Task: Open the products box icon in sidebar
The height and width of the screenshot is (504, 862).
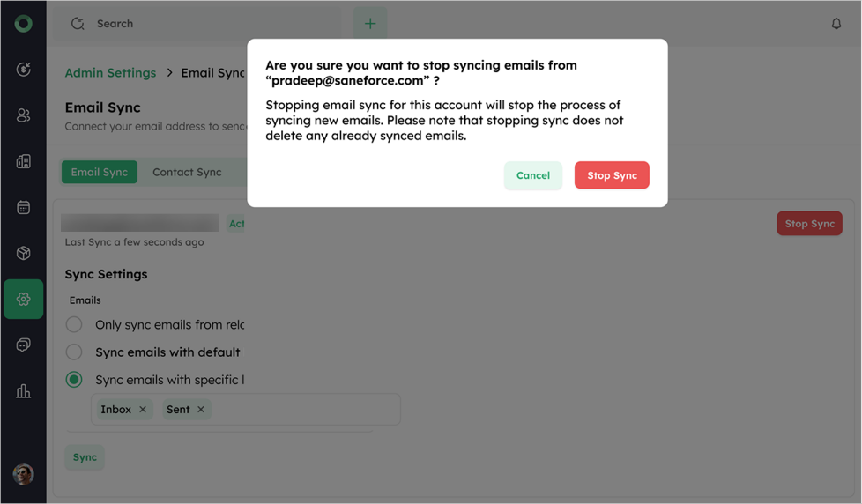Action: (x=23, y=253)
